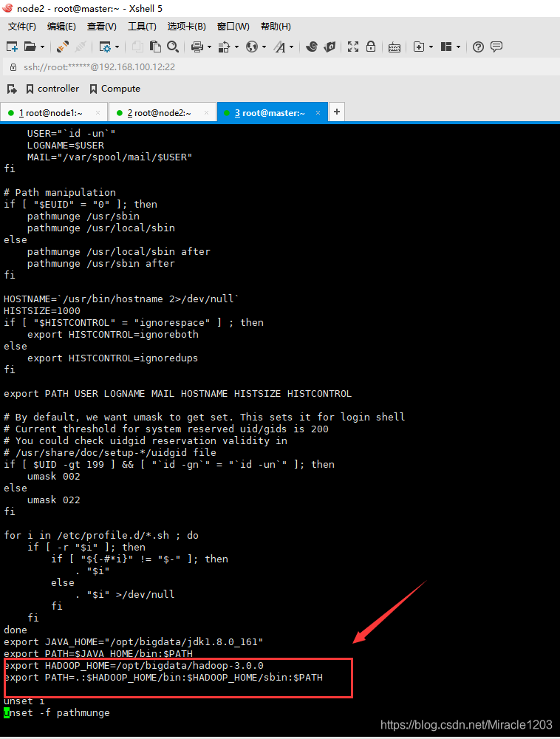Click the file transfer icon
This screenshot has width=560, height=739.
[225, 47]
